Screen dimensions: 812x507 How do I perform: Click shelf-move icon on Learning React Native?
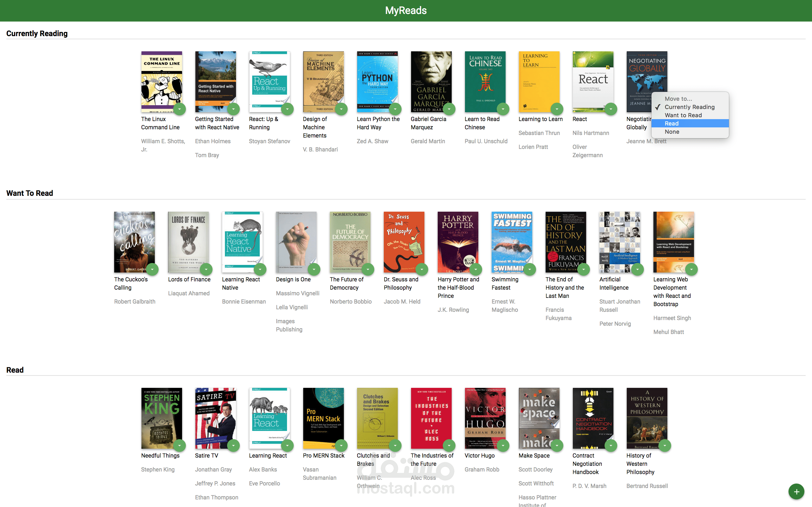(260, 269)
